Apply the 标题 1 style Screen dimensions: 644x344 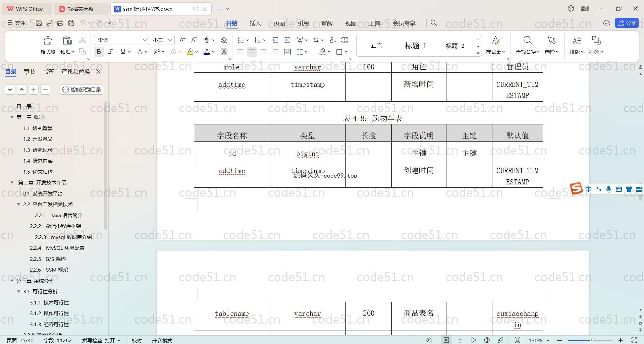click(415, 46)
